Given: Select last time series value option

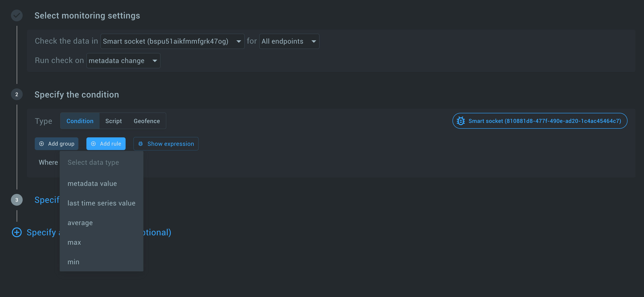Looking at the screenshot, I should click(101, 203).
